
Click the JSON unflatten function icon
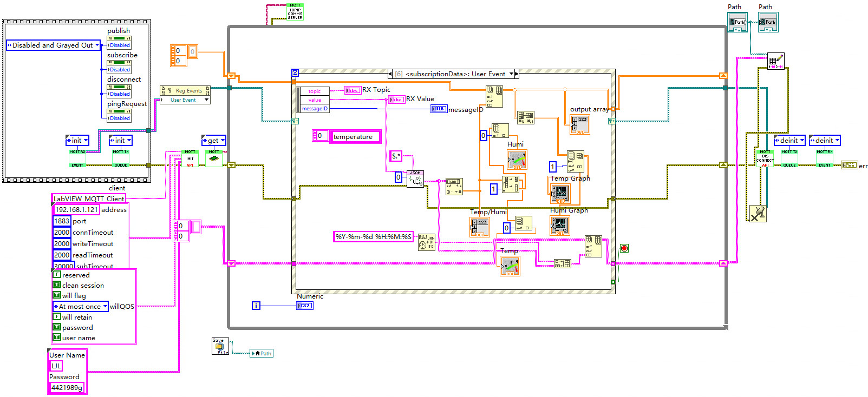coord(415,179)
